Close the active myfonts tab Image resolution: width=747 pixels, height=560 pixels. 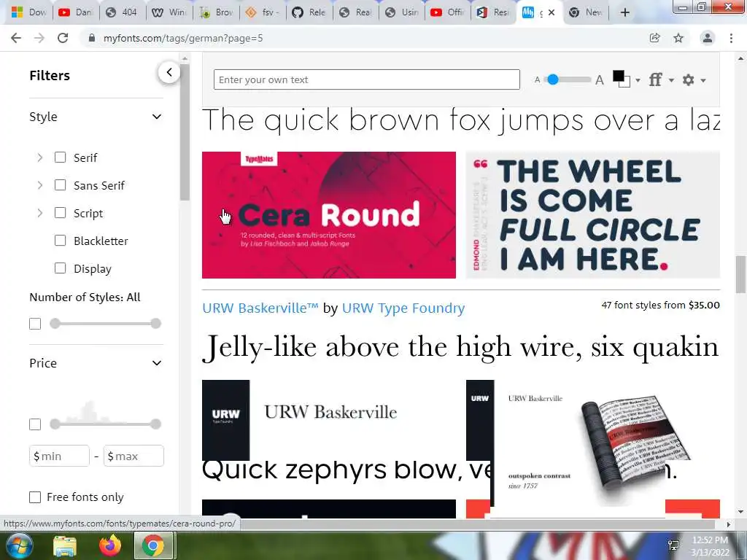click(551, 12)
